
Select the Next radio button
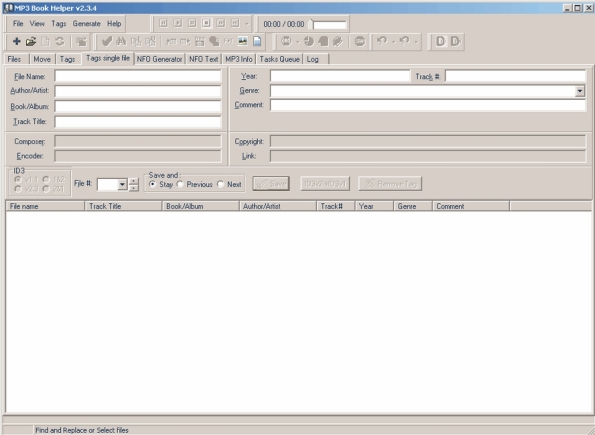(220, 184)
